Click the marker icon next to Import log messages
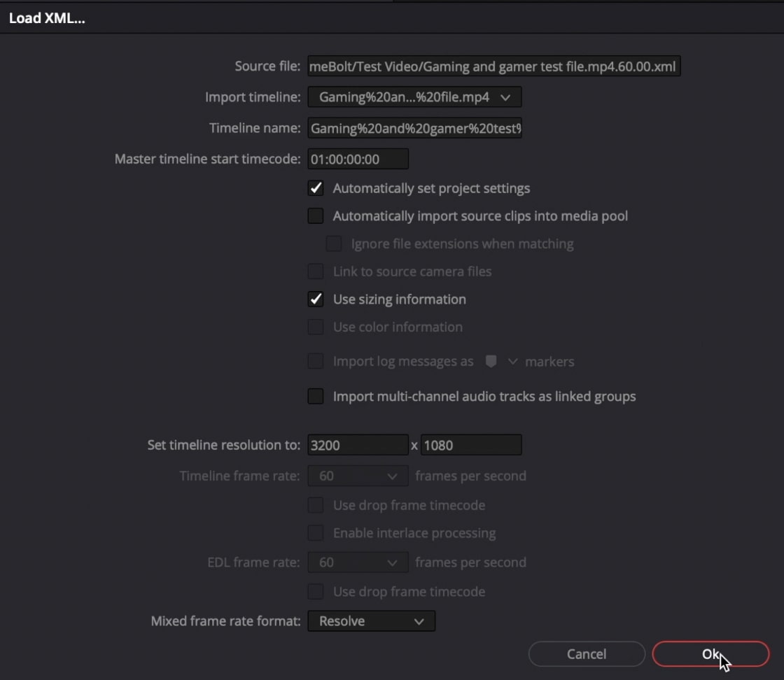Image resolution: width=784 pixels, height=680 pixels. pyautogui.click(x=491, y=361)
